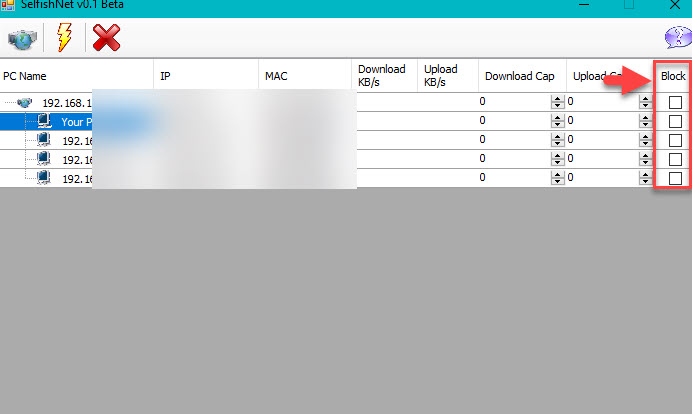Click the computer icon beside Your PC
The height and width of the screenshot is (414, 692).
click(45, 121)
